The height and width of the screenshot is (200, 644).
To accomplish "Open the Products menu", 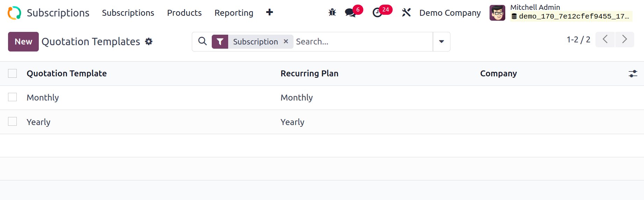I will point(184,13).
